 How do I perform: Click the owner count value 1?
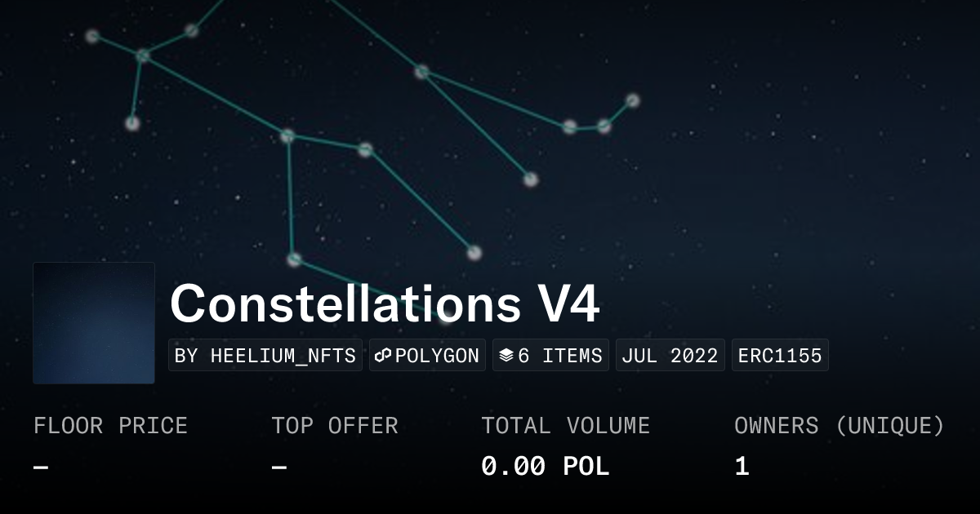(x=742, y=467)
